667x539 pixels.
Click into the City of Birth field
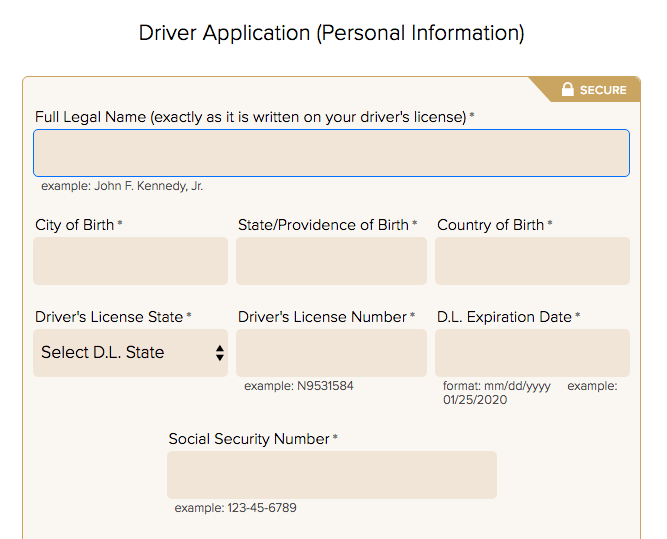point(131,261)
